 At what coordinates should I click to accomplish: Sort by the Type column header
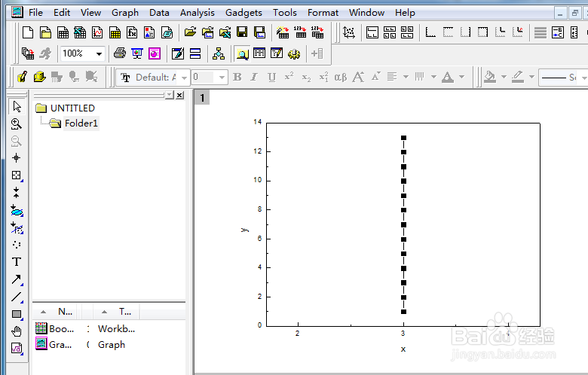(116, 312)
